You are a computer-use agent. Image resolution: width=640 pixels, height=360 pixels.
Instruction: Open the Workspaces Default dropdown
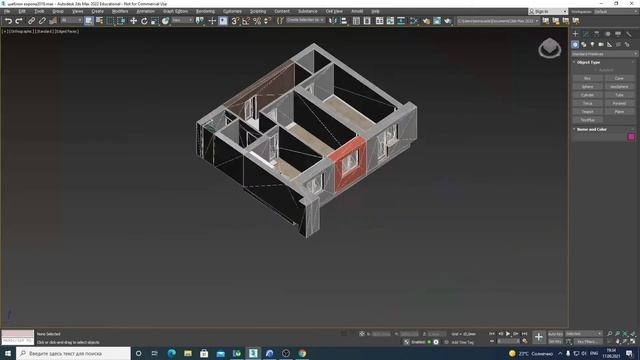coord(616,11)
